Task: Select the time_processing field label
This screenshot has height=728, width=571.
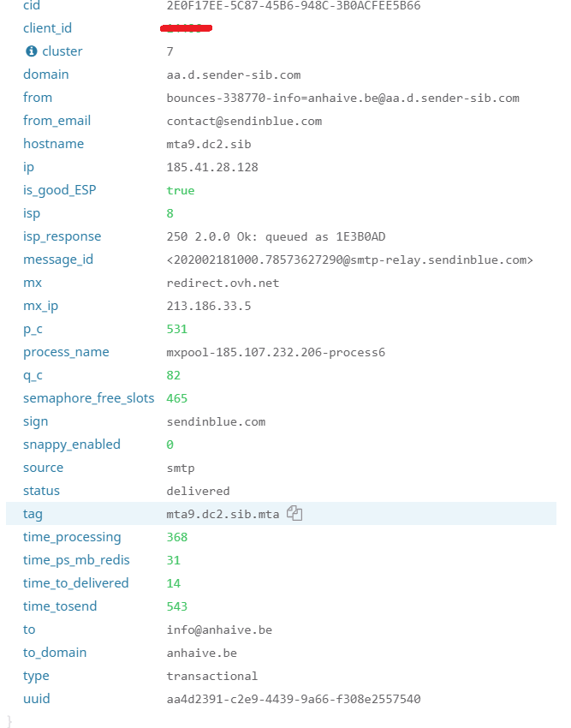Action: click(x=72, y=537)
